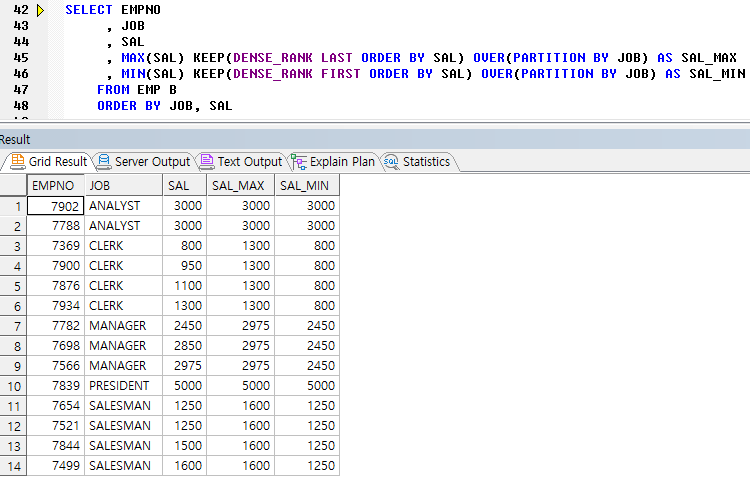Click the Result panel title bar

pyautogui.click(x=375, y=140)
